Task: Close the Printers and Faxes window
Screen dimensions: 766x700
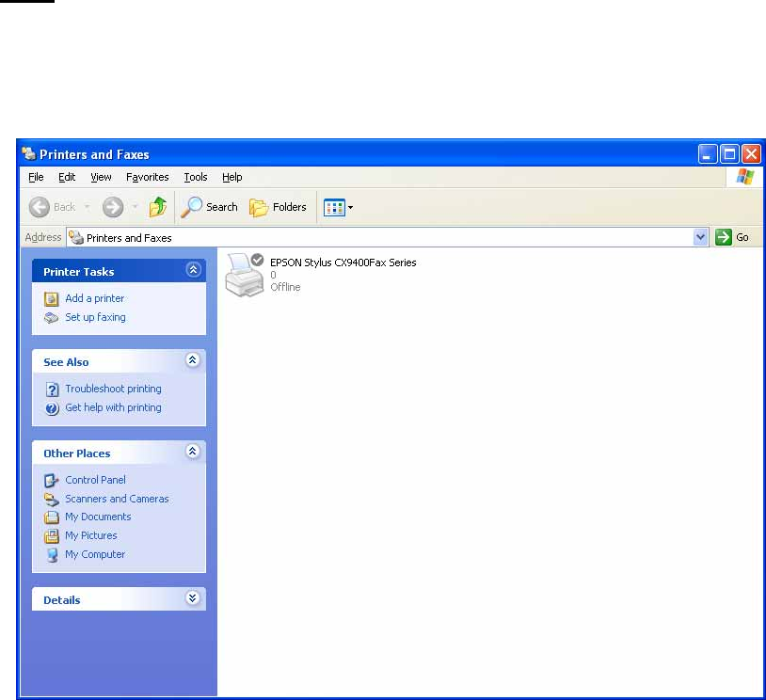Action: coord(751,154)
